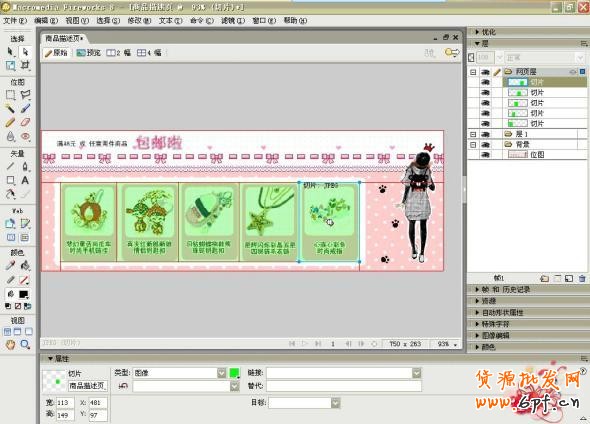The height and width of the screenshot is (424, 590).
Task: Open the 类型 type dropdown in properties
Action: click(222, 373)
